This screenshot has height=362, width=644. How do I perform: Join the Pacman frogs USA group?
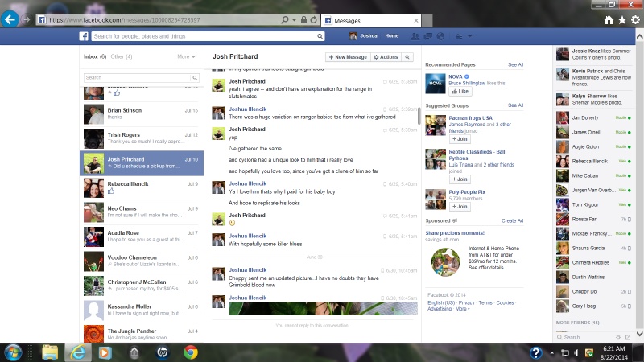(x=460, y=139)
